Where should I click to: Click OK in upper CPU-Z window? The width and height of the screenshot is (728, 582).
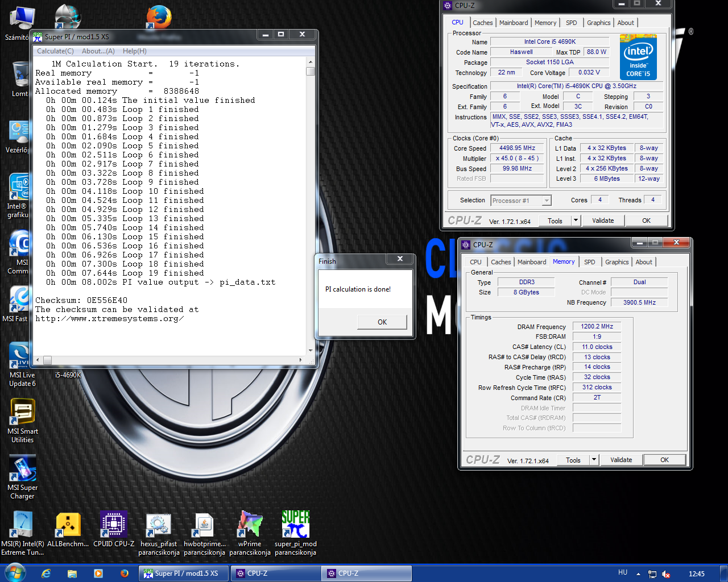[647, 221]
